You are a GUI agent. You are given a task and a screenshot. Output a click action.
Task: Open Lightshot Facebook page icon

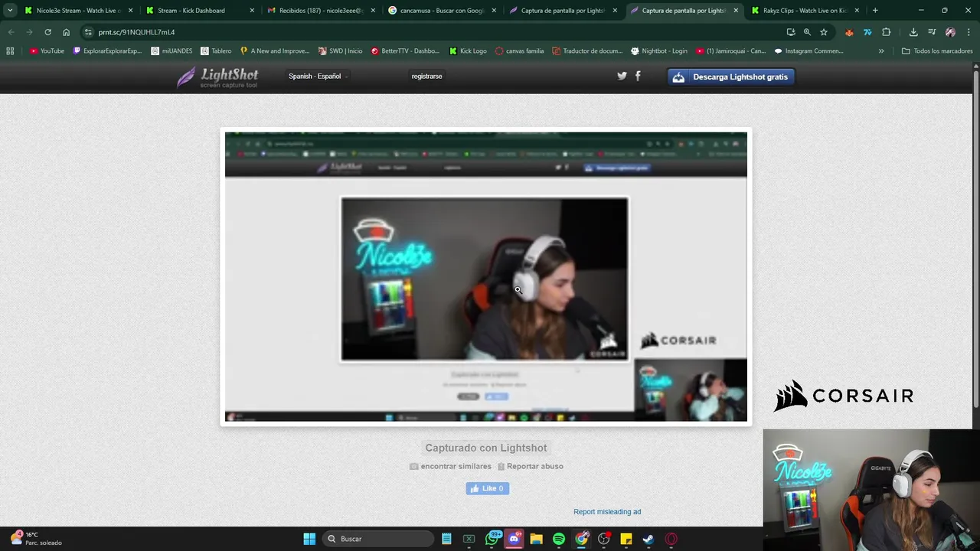638,76
